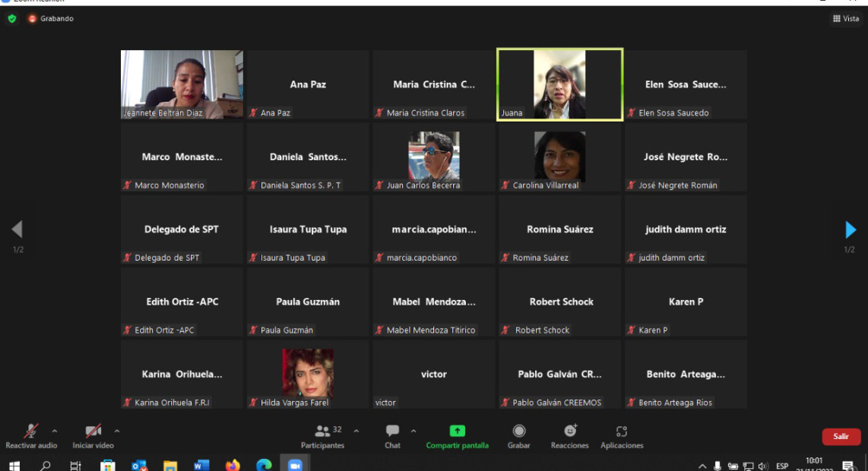This screenshot has width=868, height=471.
Task: Unmute microphone with Reactivar audio
Action: click(x=31, y=431)
